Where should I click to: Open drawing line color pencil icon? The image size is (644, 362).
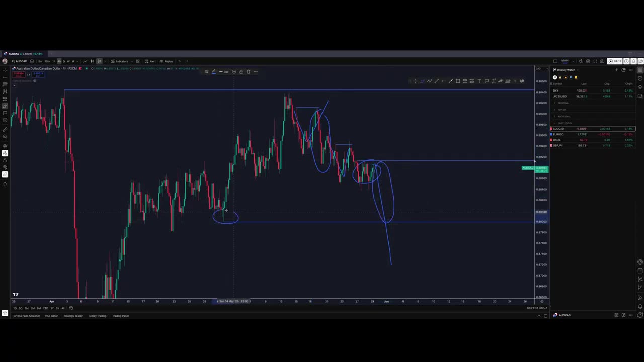(214, 72)
